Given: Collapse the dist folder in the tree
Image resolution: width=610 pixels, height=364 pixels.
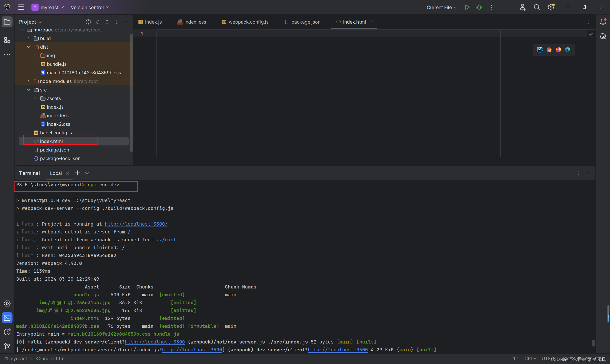Looking at the screenshot, I should tap(29, 47).
